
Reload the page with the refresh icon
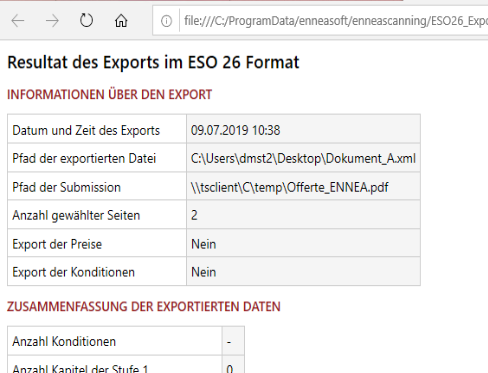(86, 21)
